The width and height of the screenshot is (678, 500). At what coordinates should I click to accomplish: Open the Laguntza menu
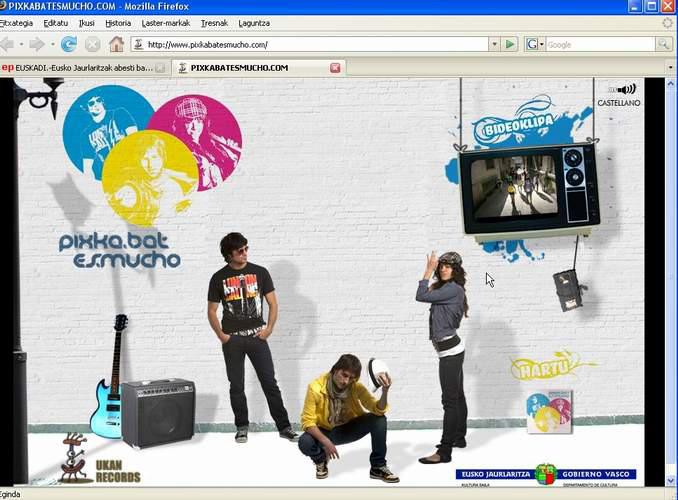click(254, 23)
